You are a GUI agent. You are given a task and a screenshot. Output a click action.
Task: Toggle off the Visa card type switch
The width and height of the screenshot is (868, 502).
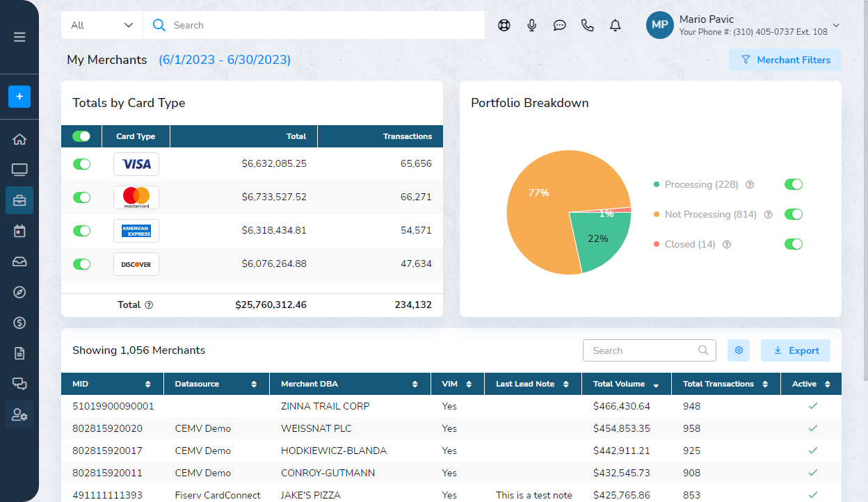(x=82, y=164)
